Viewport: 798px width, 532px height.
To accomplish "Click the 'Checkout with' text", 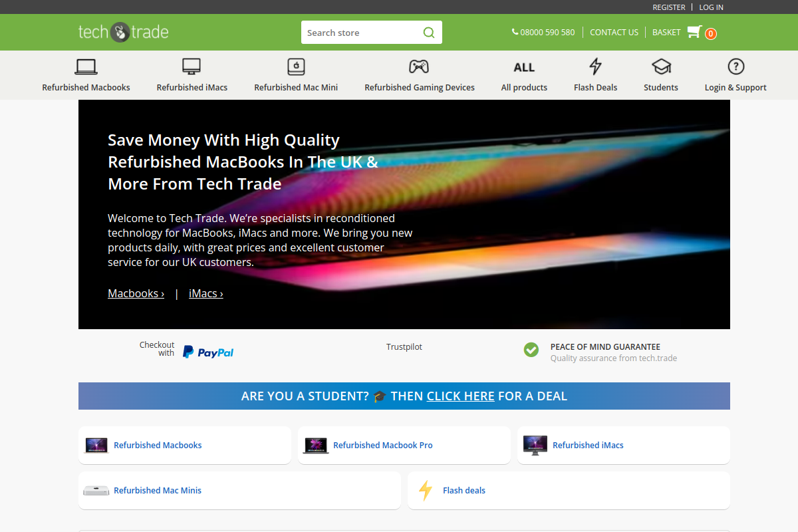I will 157,348.
